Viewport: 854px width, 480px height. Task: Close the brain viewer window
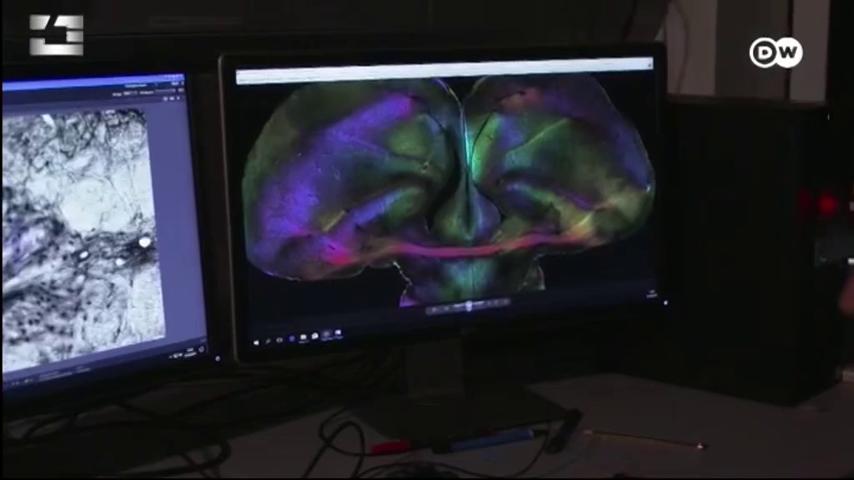coord(647,65)
